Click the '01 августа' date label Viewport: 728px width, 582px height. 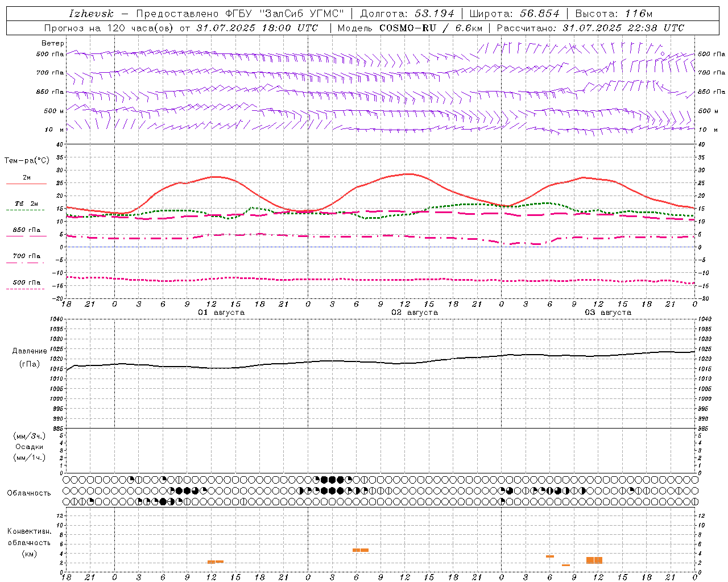221,313
